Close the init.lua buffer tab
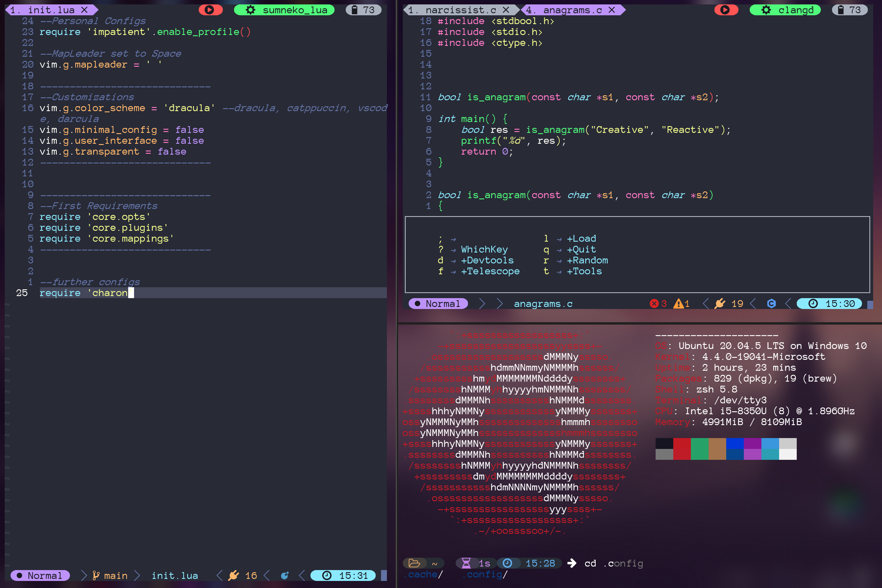882x588 pixels. click(85, 10)
